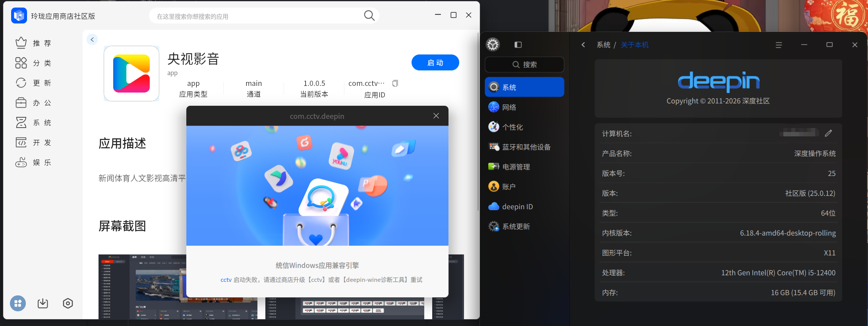Click the 统信Windows应用兼容引擎 text in dialog
Viewport: 868px width, 326px height.
point(317,265)
